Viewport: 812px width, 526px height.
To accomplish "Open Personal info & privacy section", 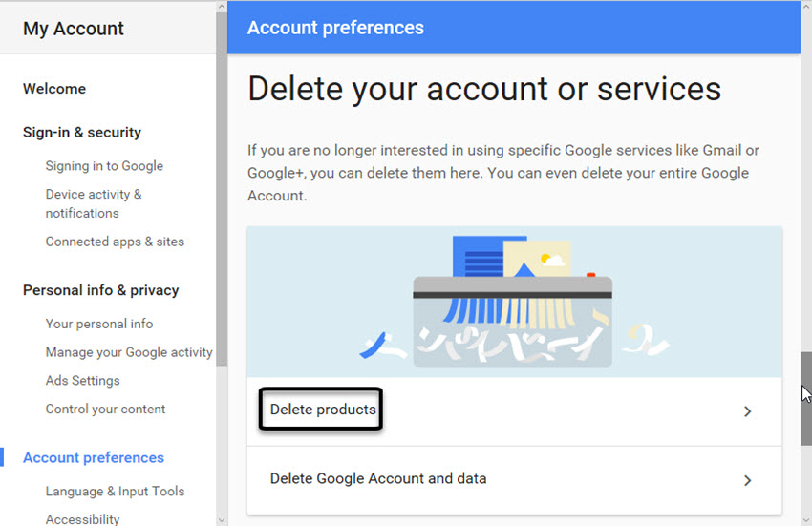I will [101, 290].
